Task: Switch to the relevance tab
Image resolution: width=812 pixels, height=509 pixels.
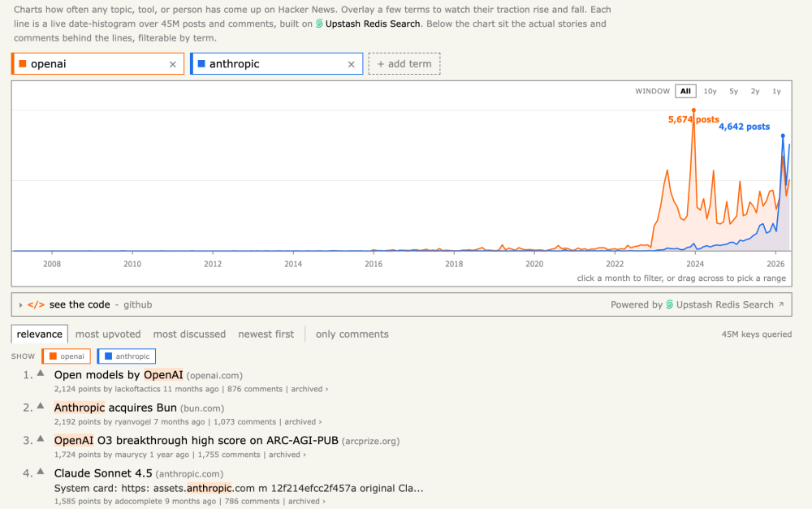Action: pyautogui.click(x=39, y=334)
